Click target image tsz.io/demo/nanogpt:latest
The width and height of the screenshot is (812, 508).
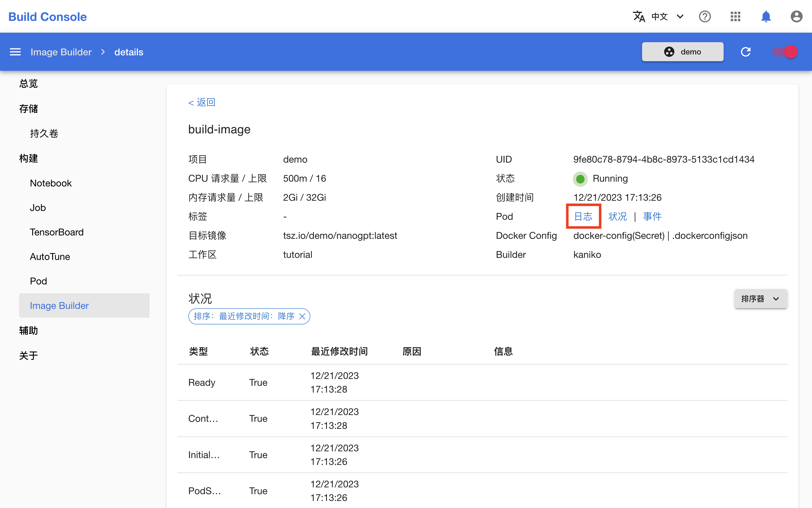[x=340, y=236]
